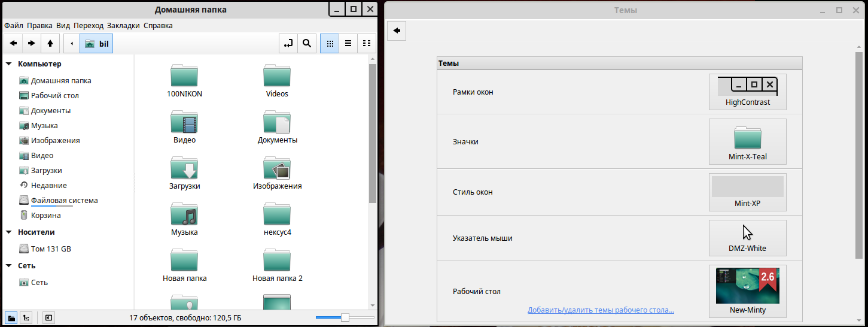Collapse the Носители sidebar section

coord(9,232)
